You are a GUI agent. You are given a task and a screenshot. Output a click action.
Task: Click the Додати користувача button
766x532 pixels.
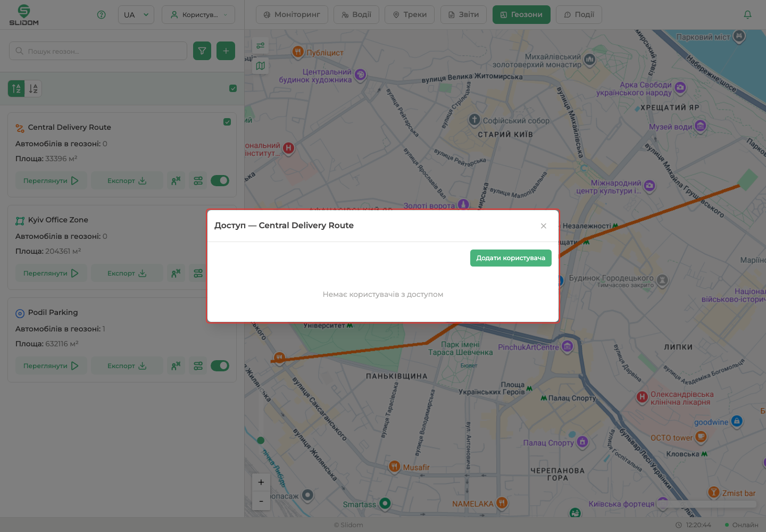(x=511, y=258)
